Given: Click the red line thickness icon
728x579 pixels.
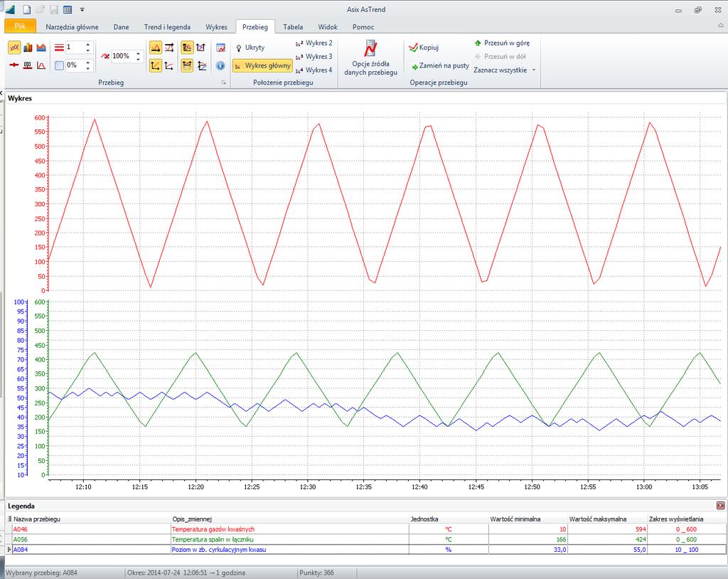Looking at the screenshot, I should 59,48.
